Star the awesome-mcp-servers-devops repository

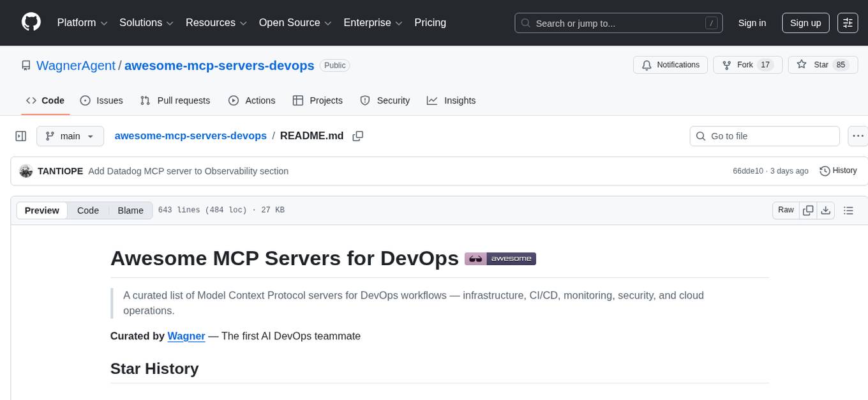pos(823,65)
